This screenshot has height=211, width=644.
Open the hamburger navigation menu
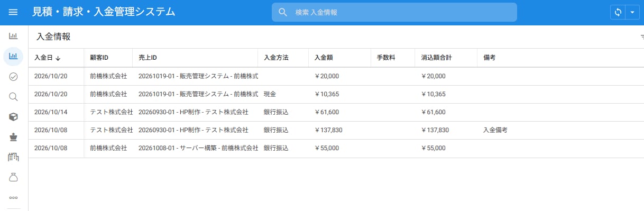pos(13,12)
